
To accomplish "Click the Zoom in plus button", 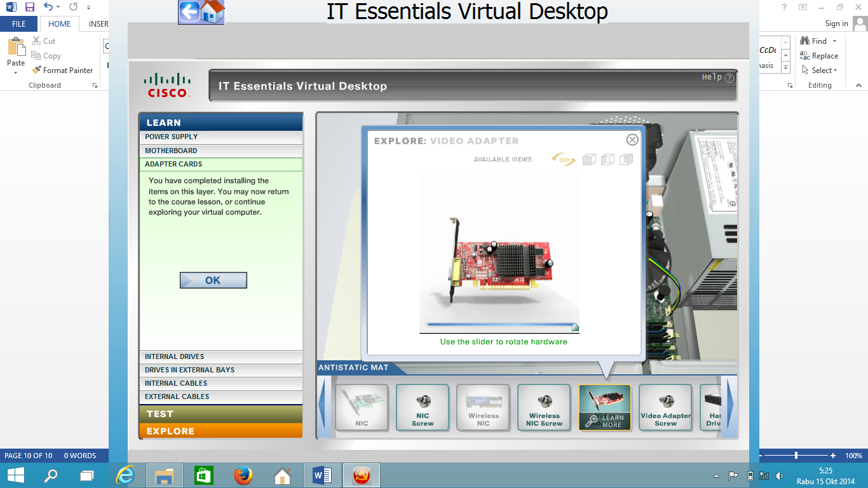I will tap(833, 456).
